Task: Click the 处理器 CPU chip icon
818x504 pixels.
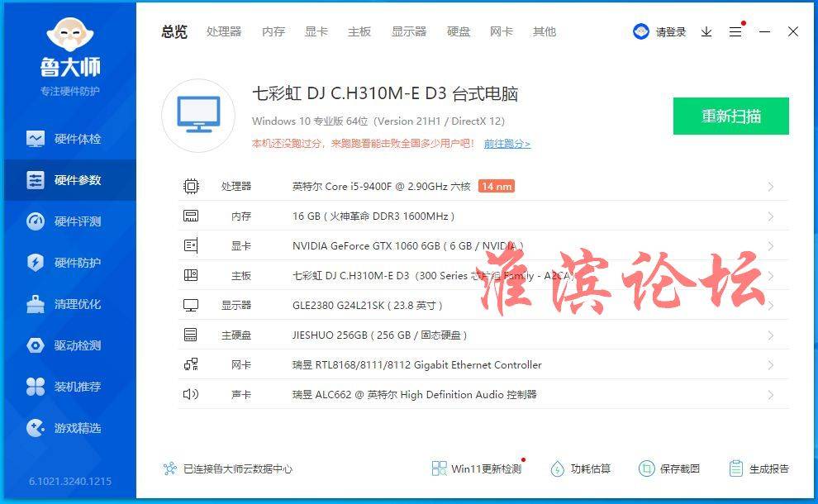Action: (191, 186)
